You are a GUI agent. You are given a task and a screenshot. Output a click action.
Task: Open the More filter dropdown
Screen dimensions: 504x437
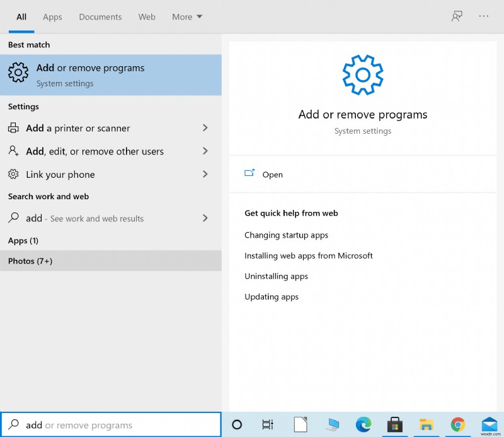click(186, 17)
